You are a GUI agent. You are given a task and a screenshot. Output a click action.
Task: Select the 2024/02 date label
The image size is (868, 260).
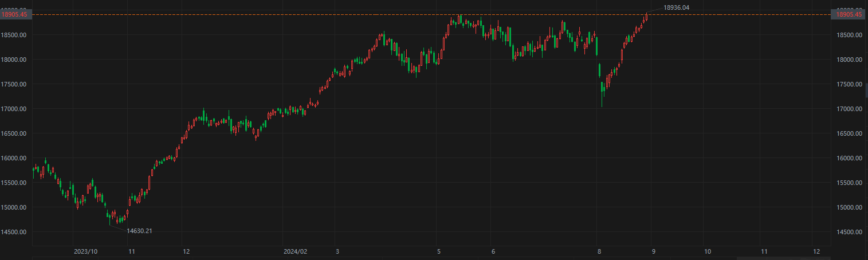(296, 251)
